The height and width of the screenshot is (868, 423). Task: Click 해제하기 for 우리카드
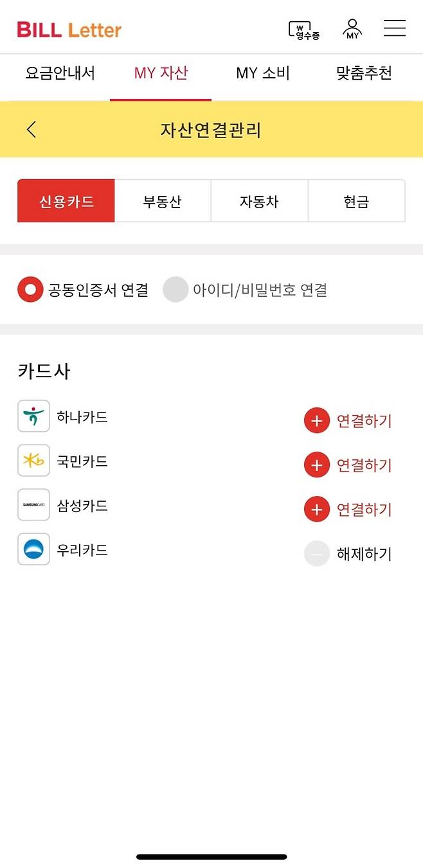[364, 553]
